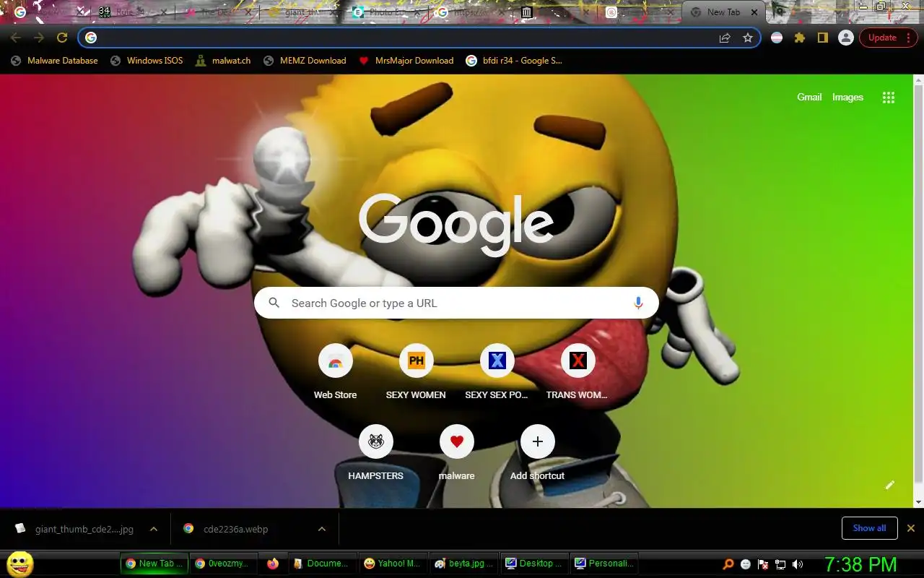Viewport: 924px width, 578px height.
Task: Open the Windows ISOS bookmark
Action: point(147,61)
